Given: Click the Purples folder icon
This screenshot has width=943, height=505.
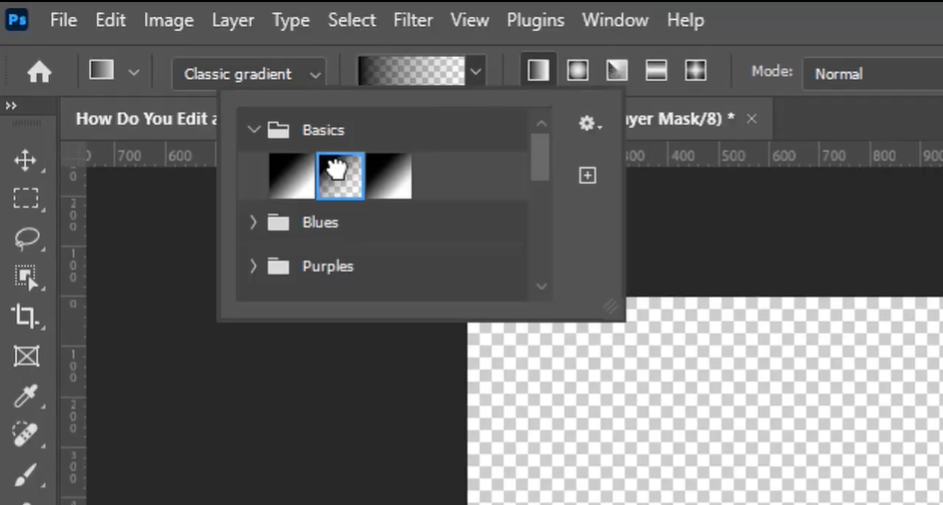Looking at the screenshot, I should tap(278, 266).
